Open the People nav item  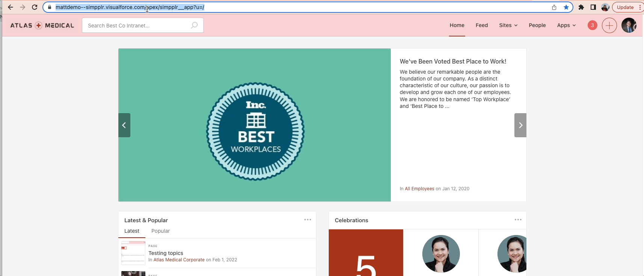pyautogui.click(x=537, y=25)
